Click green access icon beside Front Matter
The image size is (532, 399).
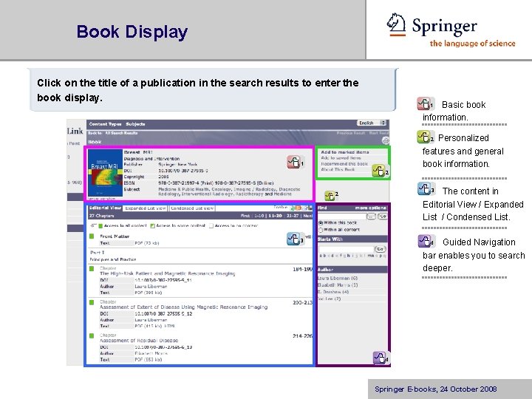pyautogui.click(x=92, y=236)
